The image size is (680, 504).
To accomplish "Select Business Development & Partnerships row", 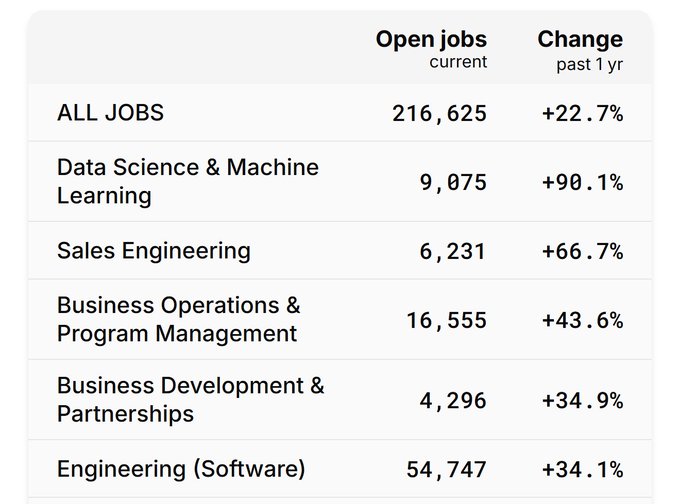I will point(190,399).
